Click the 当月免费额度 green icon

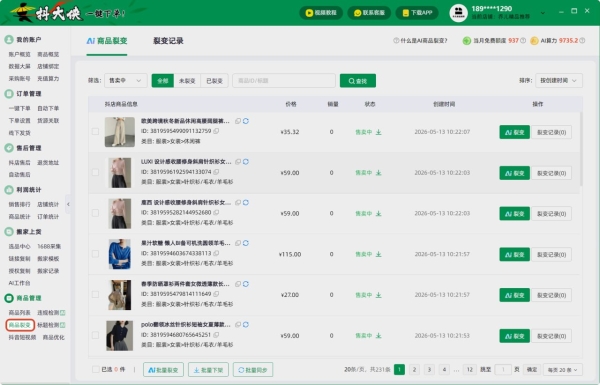466,41
